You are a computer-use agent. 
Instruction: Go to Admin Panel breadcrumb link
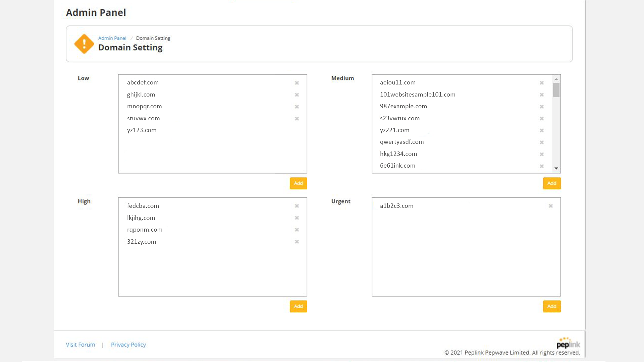coord(112,38)
